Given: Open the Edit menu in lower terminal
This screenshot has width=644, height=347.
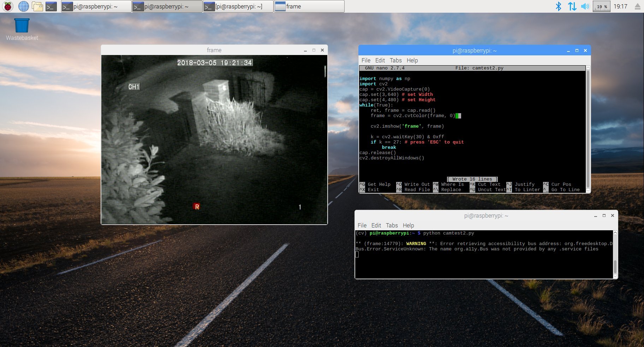Looking at the screenshot, I should tap(376, 225).
